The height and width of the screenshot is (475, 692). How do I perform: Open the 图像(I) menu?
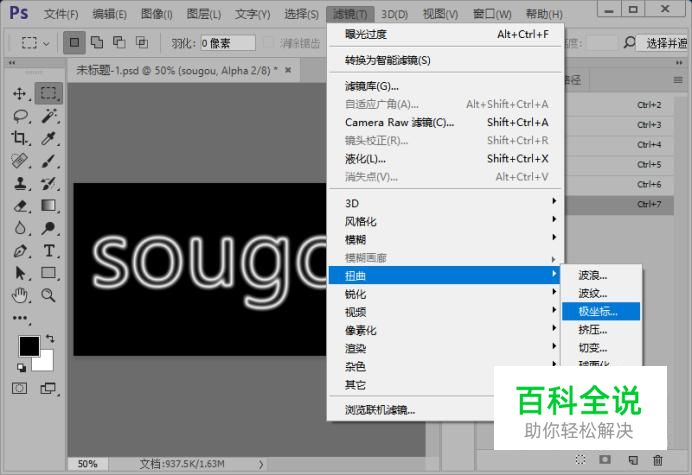click(x=157, y=14)
